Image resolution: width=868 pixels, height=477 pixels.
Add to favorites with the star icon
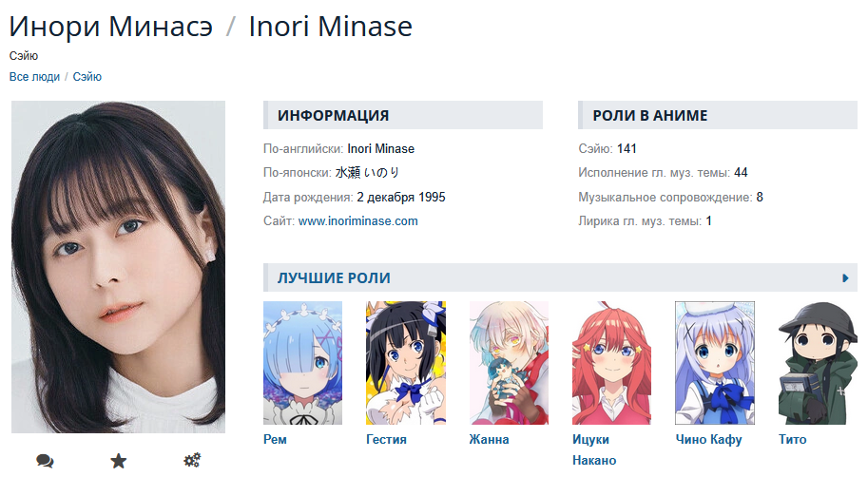119,461
